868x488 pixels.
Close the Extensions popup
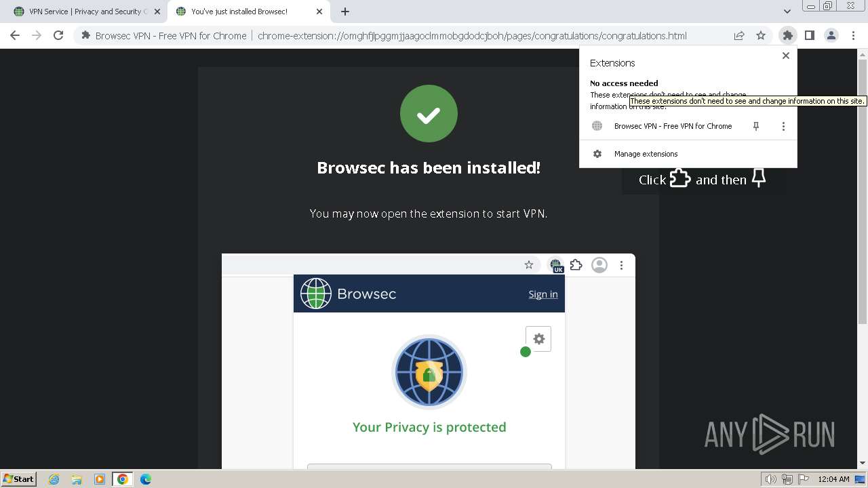786,56
